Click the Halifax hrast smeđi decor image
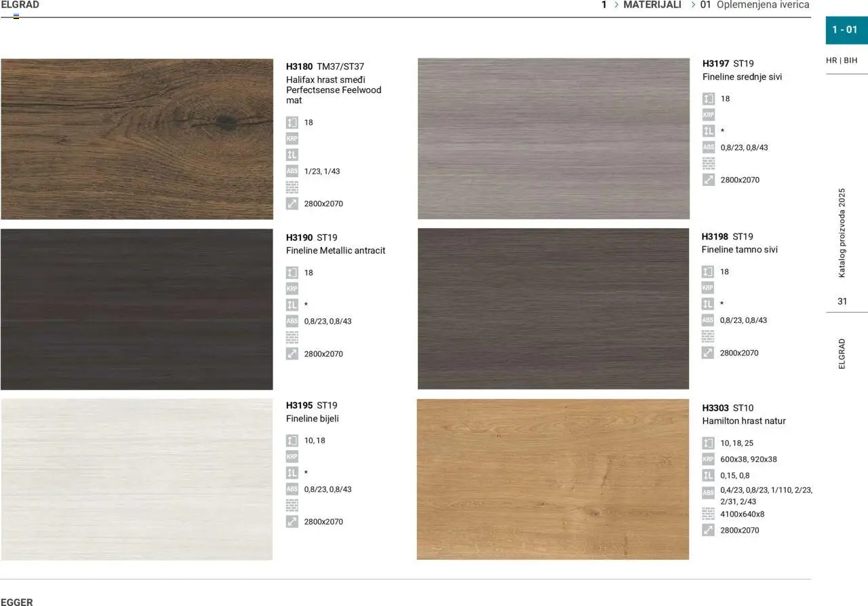868x606 pixels. click(x=136, y=139)
